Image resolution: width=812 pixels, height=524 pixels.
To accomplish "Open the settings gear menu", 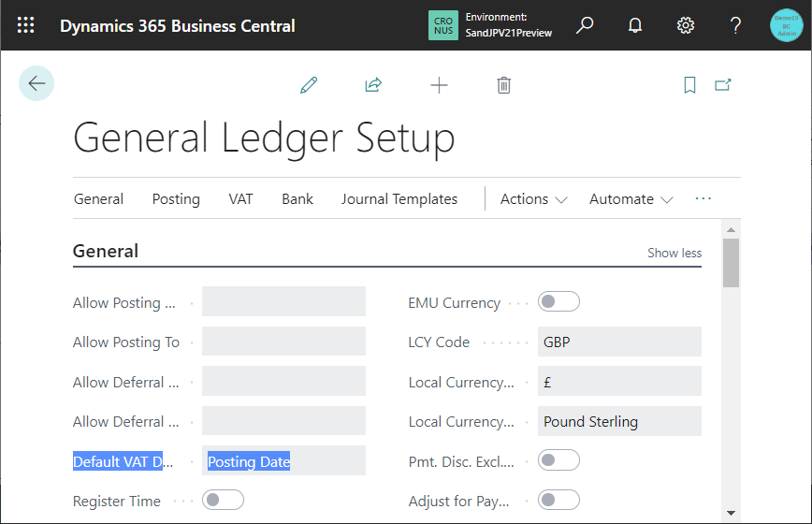I will (x=686, y=25).
